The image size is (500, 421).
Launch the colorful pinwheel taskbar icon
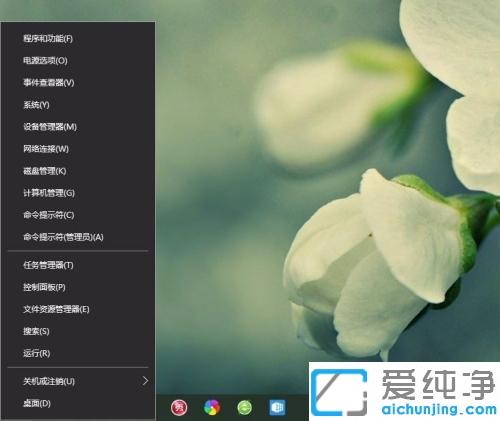(x=212, y=407)
